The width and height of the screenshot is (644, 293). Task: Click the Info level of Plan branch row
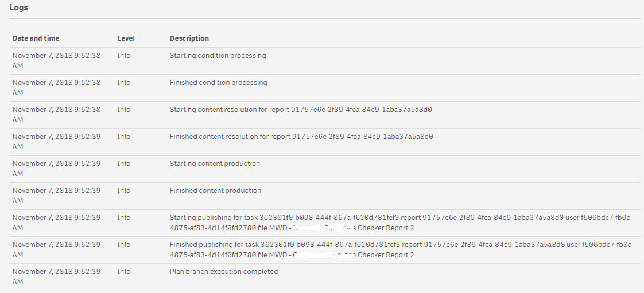123,272
